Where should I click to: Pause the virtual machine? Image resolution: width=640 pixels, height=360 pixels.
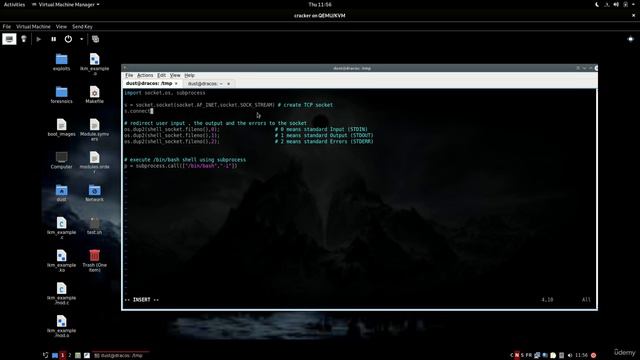tap(53, 39)
